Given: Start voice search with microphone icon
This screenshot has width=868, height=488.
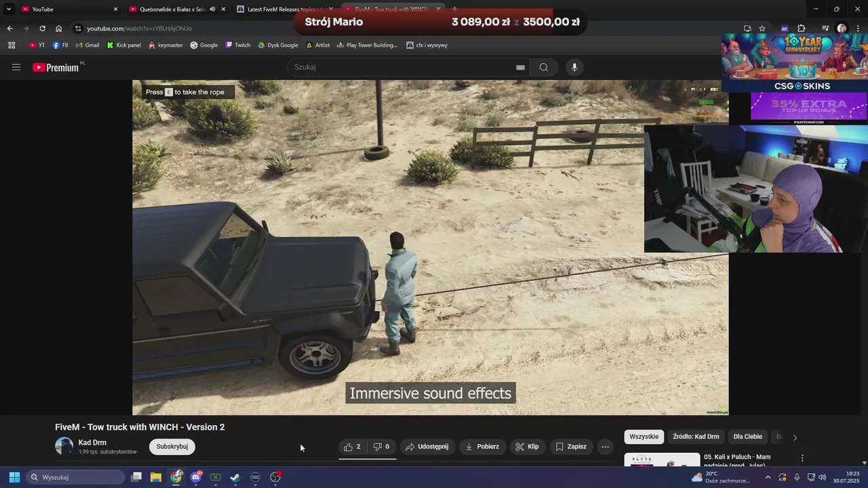Looking at the screenshot, I should coord(574,67).
